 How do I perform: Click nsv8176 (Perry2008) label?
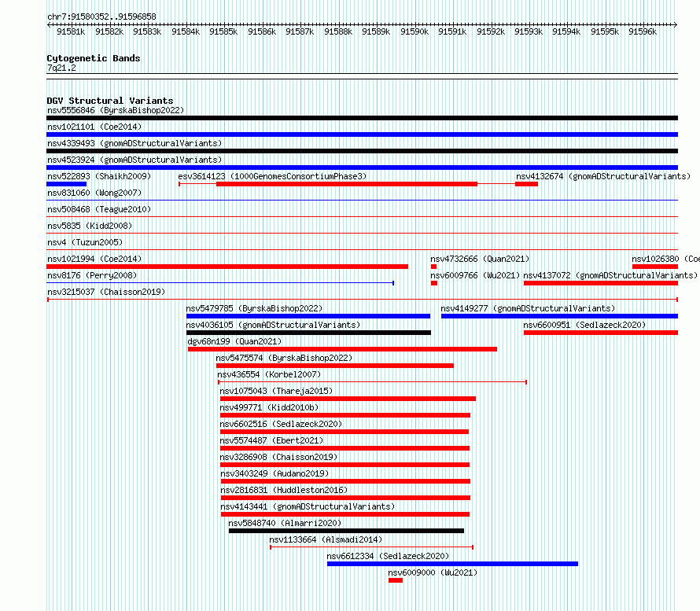tap(92, 275)
